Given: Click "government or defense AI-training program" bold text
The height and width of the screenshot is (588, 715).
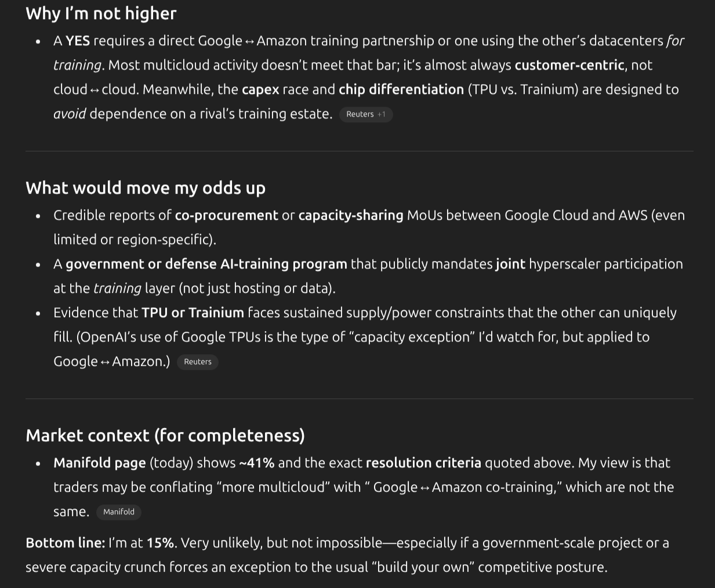Looking at the screenshot, I should click(206, 264).
